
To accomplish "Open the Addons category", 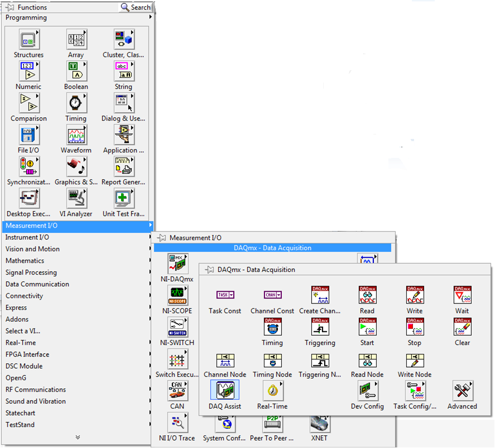I will 78,319.
